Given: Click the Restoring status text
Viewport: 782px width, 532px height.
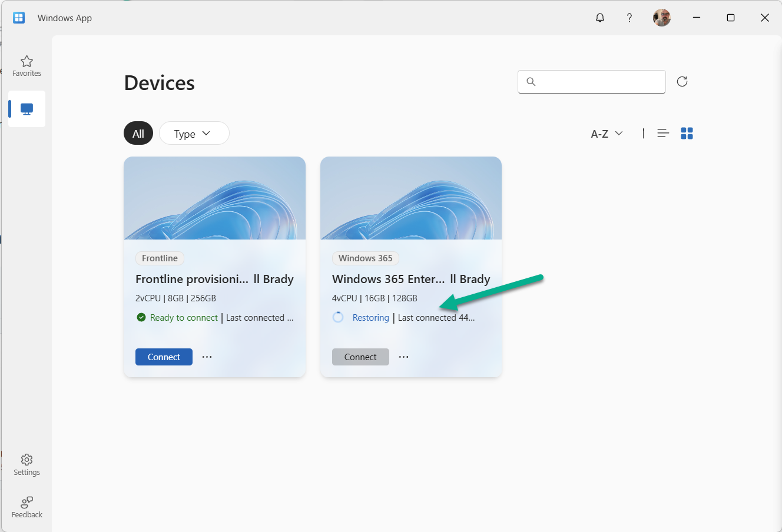Looking at the screenshot, I should coord(370,318).
